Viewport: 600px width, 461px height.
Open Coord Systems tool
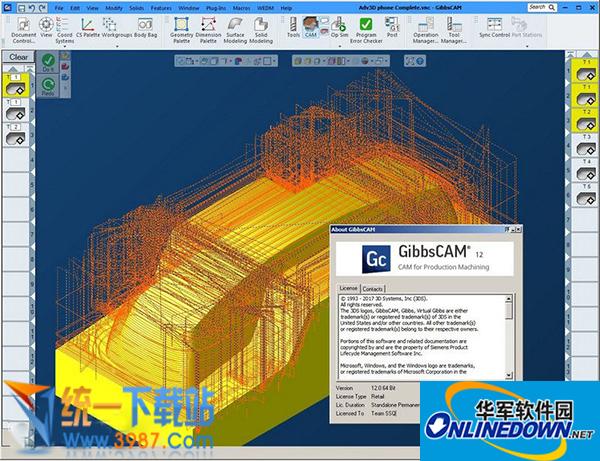tap(64, 30)
